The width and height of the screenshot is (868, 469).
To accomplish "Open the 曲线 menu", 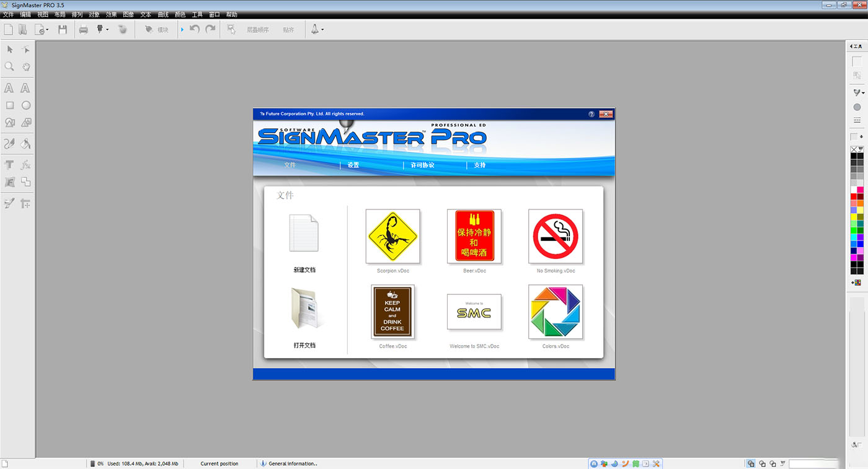I will point(162,14).
